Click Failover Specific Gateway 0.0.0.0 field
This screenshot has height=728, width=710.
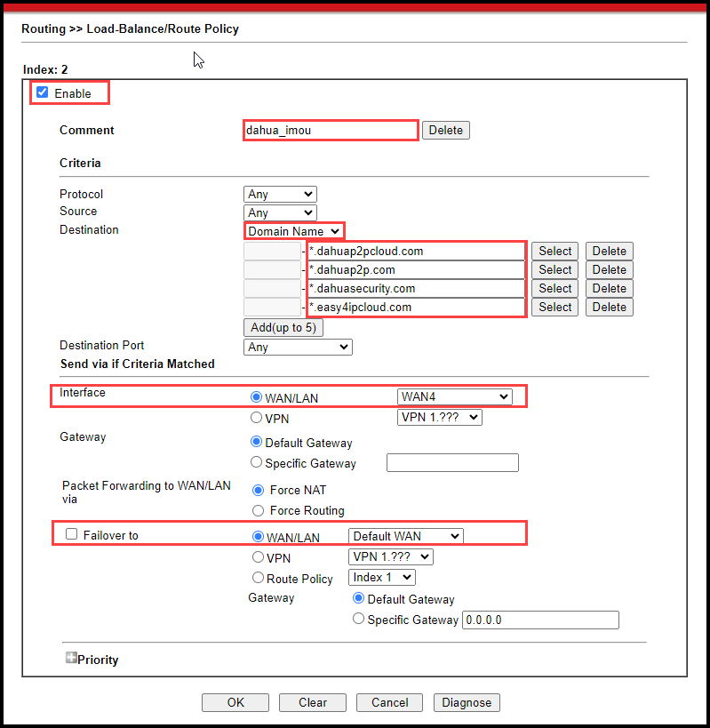(540, 620)
